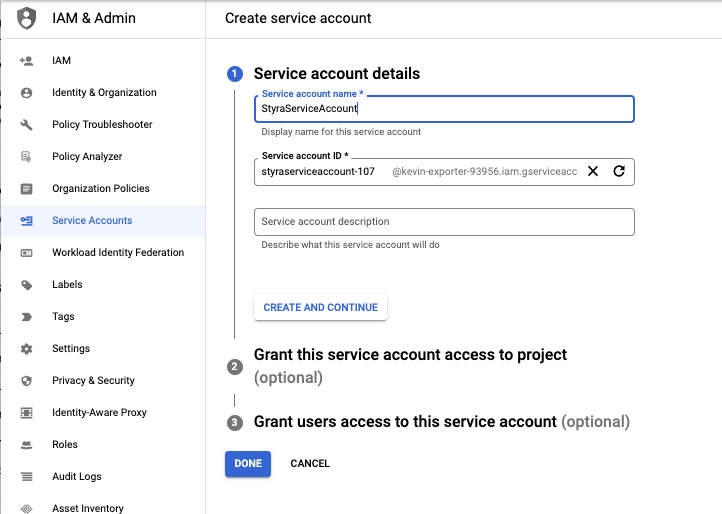This screenshot has width=722, height=514.
Task: Click the Workload Identity Federation card icon
Action: coord(27,253)
